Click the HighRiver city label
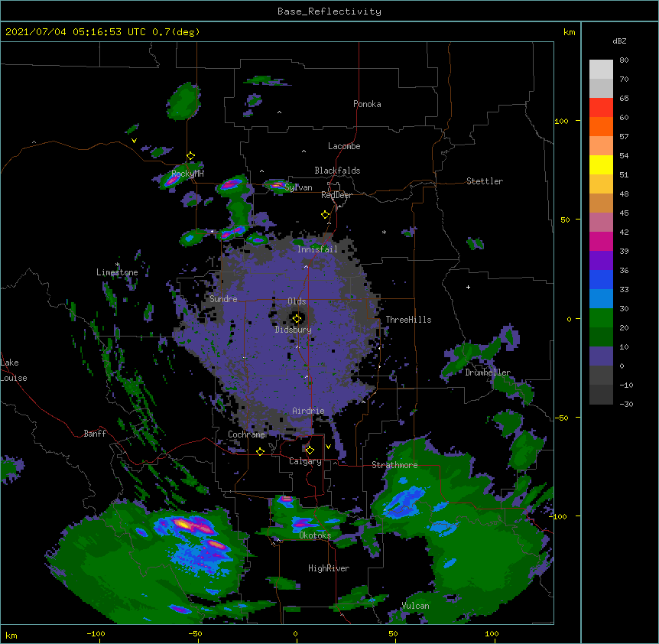659x644 pixels. [329, 568]
